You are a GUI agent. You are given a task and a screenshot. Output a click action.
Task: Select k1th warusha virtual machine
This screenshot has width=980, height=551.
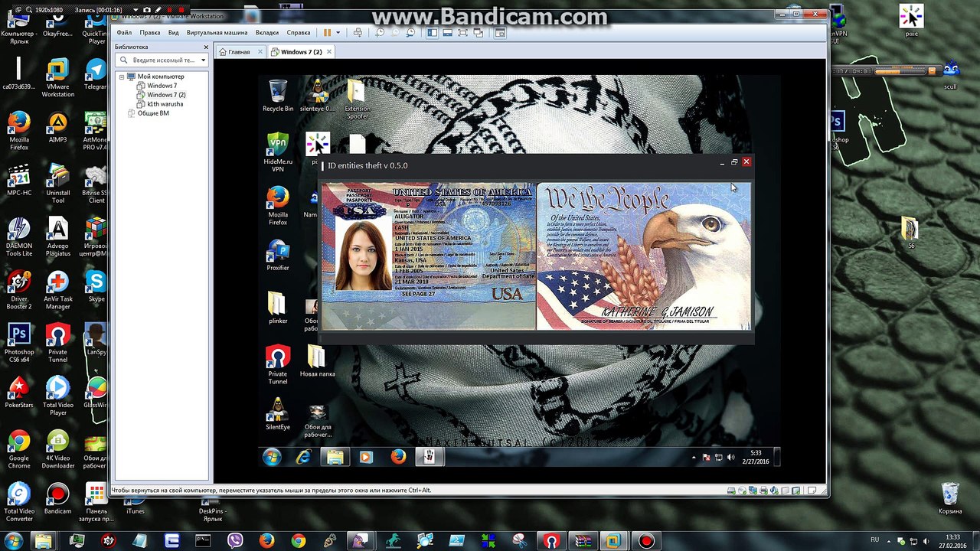(x=165, y=104)
